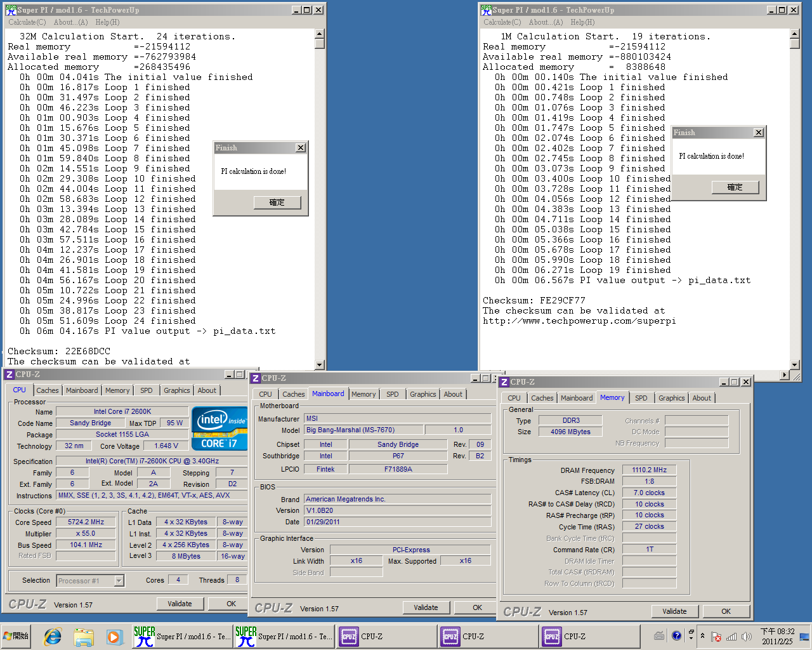Click the taskbar clock showing 08:32
The width and height of the screenshot is (812, 650).
[x=777, y=636]
